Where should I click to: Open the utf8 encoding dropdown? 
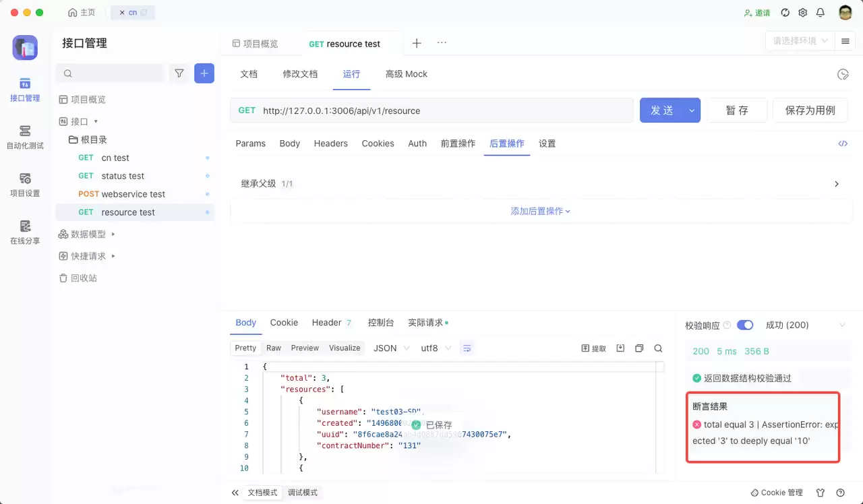click(x=436, y=348)
